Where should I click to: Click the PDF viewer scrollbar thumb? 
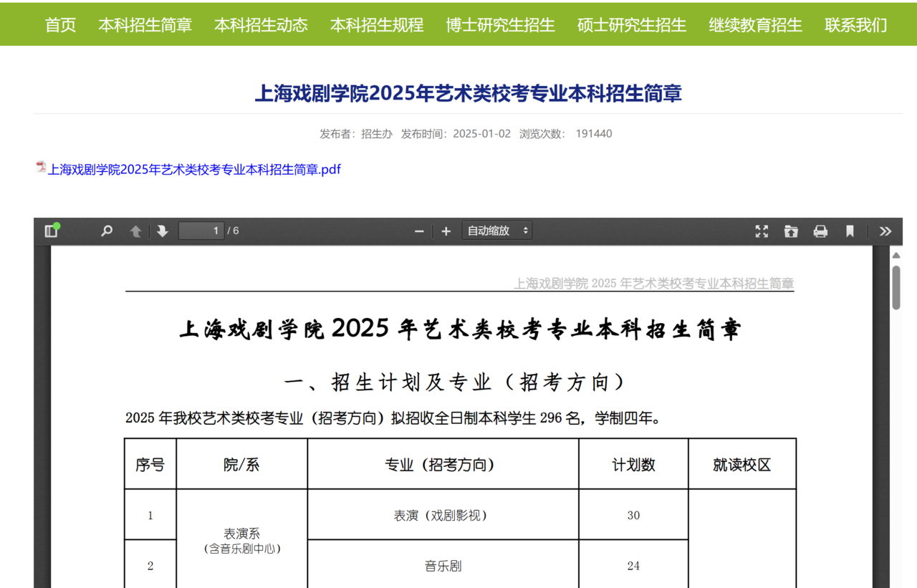[896, 287]
